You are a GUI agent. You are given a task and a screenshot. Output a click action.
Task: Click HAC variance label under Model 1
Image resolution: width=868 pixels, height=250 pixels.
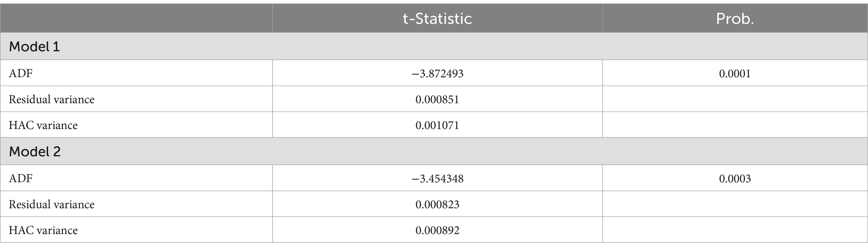43,125
